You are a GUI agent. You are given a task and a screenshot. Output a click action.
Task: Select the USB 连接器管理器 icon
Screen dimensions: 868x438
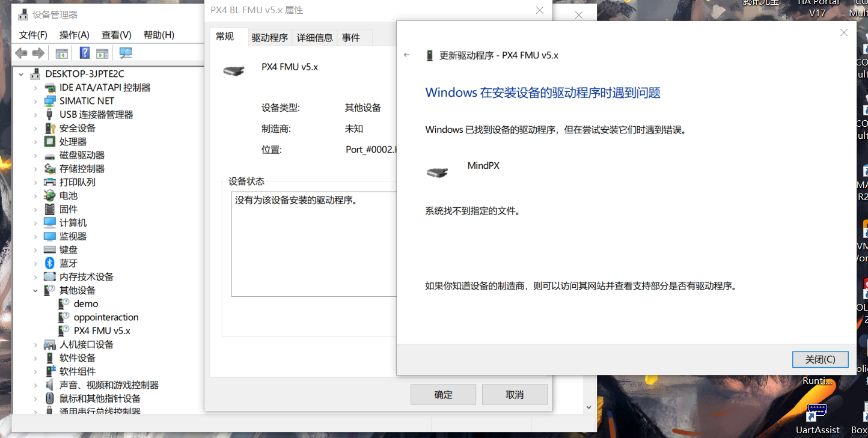click(50, 115)
